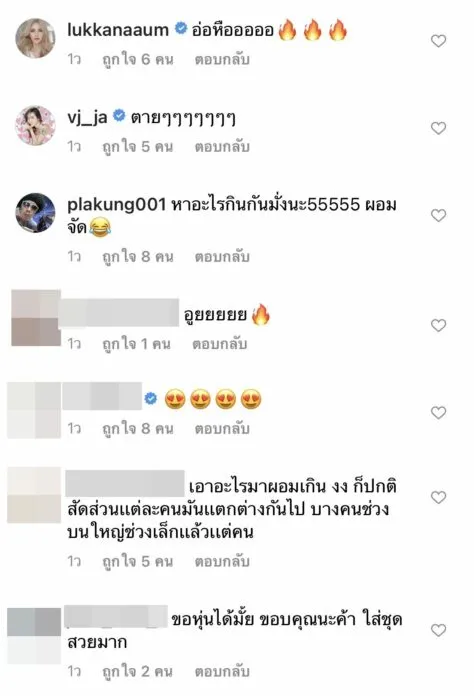The width and height of the screenshot is (474, 696).
Task: Tap heart next to อูยยยยย comment
Action: pos(438,326)
